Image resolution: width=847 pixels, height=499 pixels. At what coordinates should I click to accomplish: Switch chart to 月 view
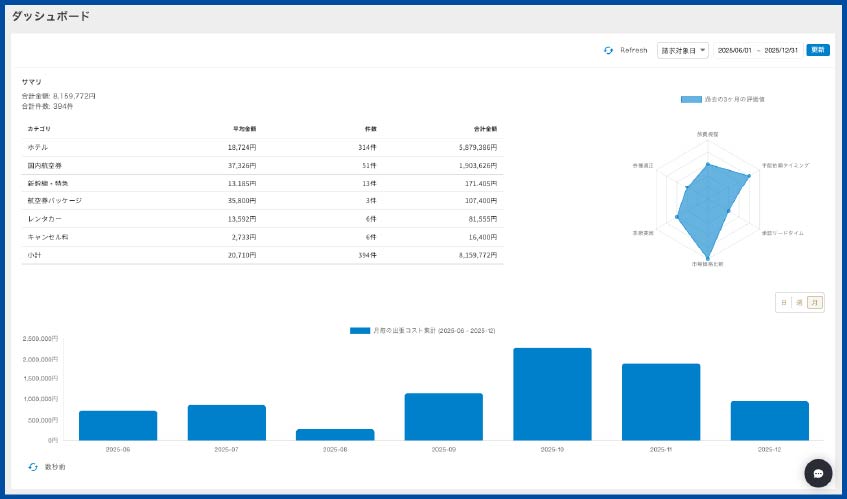point(815,302)
